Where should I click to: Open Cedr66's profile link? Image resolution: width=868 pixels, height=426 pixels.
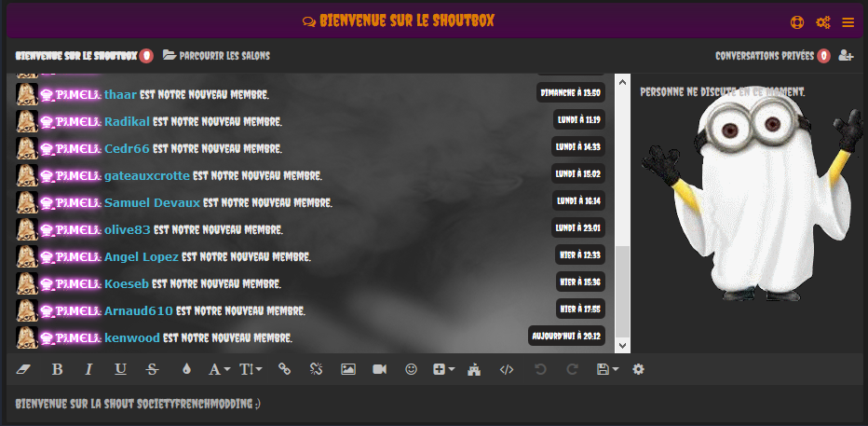click(127, 149)
